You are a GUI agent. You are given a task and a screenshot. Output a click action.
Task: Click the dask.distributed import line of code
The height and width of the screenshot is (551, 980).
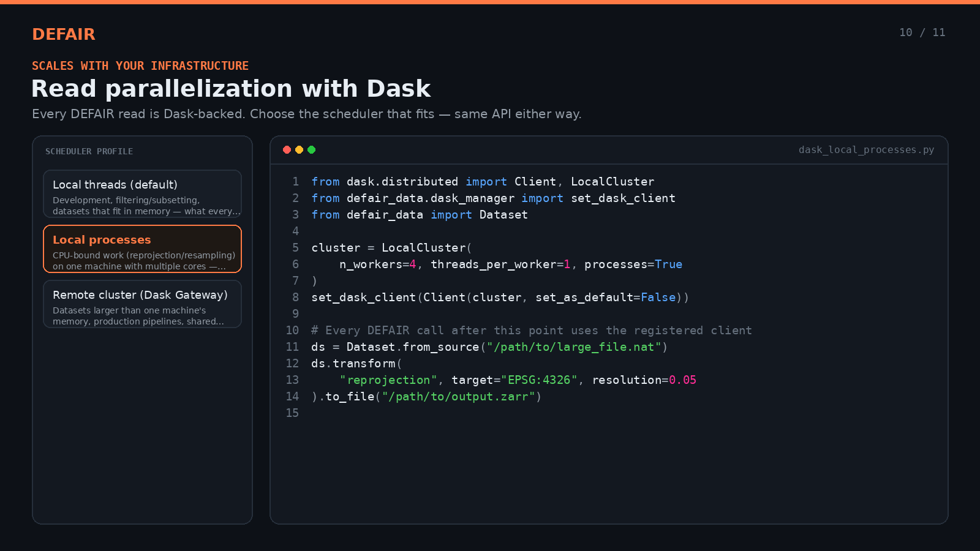483,182
